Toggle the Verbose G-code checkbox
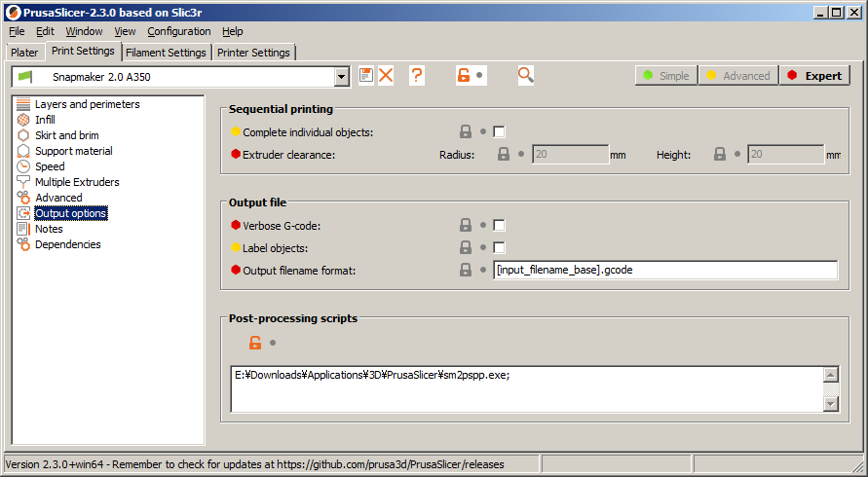 coord(499,225)
